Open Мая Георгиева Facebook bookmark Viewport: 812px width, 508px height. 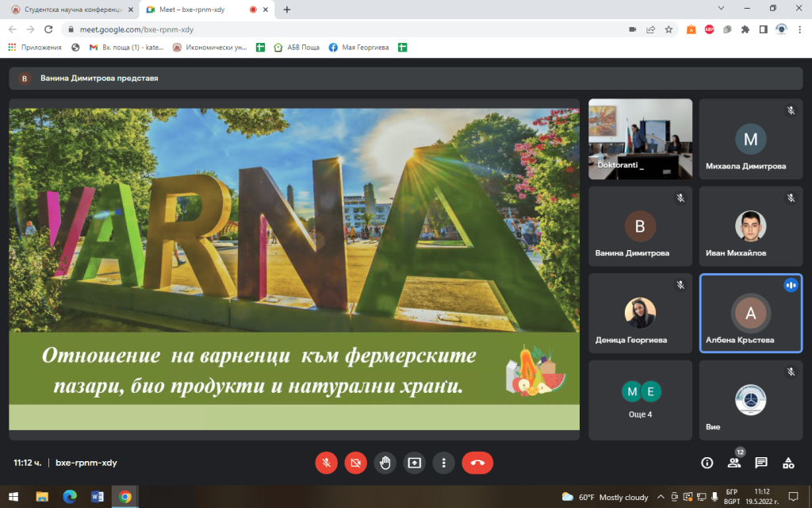pyautogui.click(x=359, y=48)
